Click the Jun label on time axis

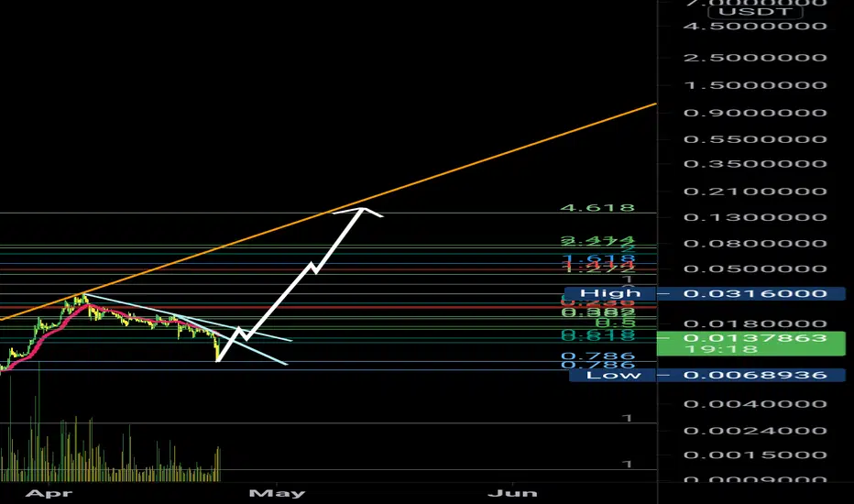click(x=512, y=494)
